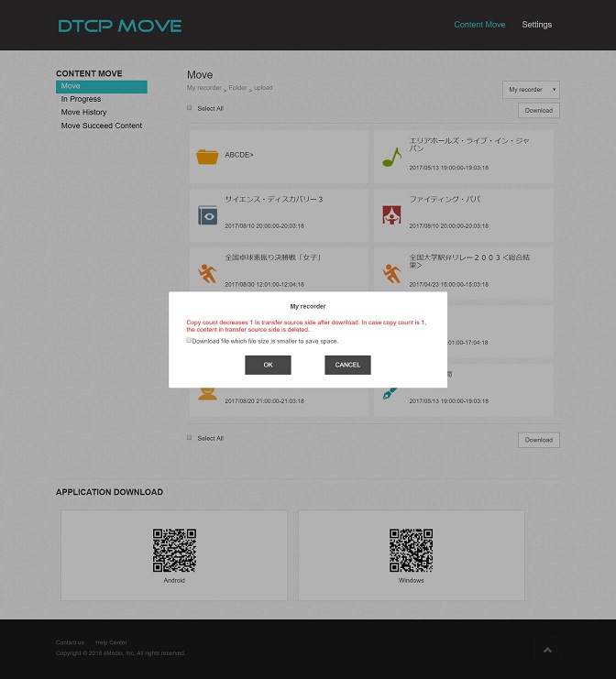The image size is (616, 679).
Task: Click the scroll-to-top arrow icon
Action: (x=547, y=651)
